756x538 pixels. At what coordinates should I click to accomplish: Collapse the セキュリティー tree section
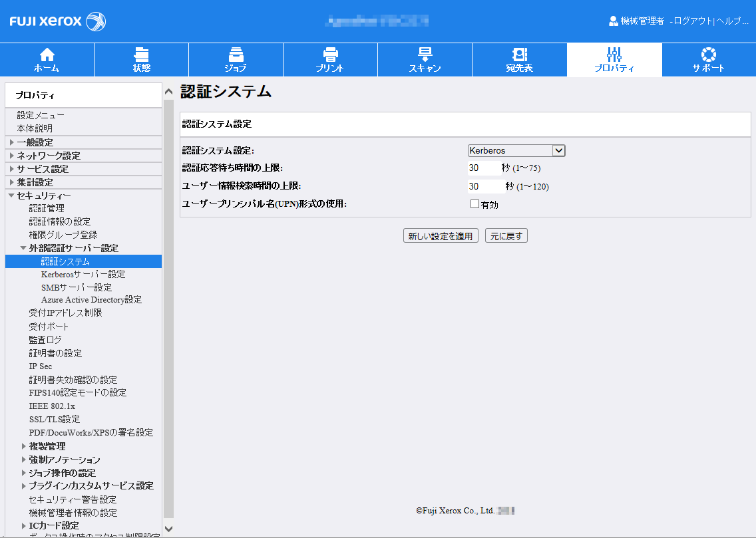(11, 196)
